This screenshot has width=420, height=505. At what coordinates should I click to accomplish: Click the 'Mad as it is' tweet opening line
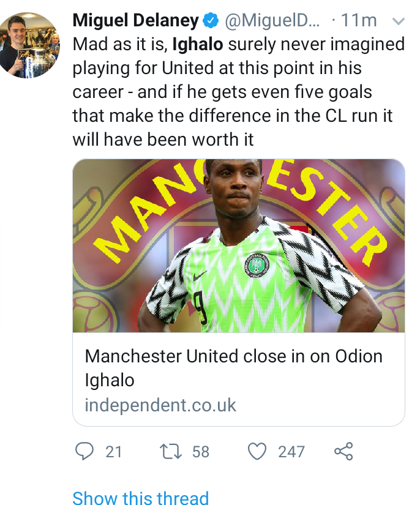pyautogui.click(x=121, y=44)
